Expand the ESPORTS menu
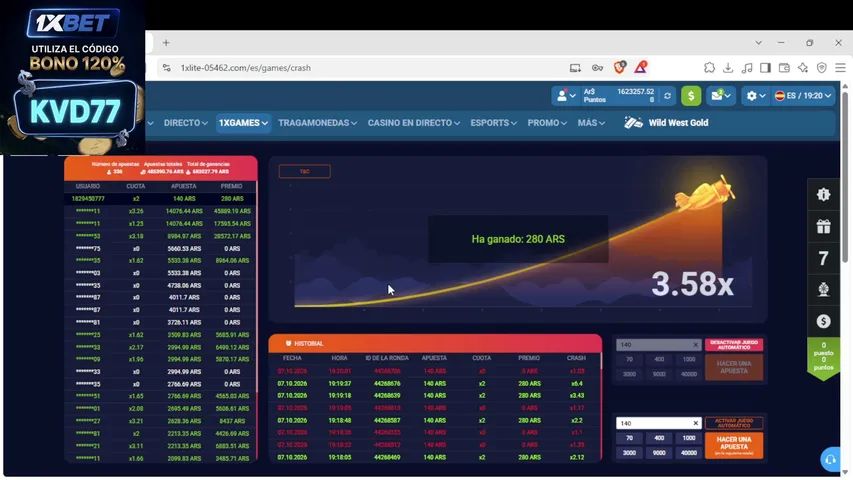The height and width of the screenshot is (480, 853). tap(493, 123)
